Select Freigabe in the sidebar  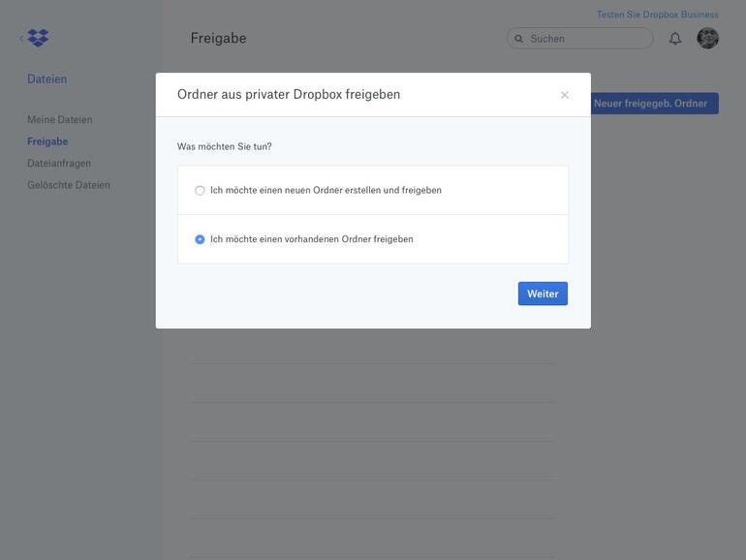pos(47,141)
